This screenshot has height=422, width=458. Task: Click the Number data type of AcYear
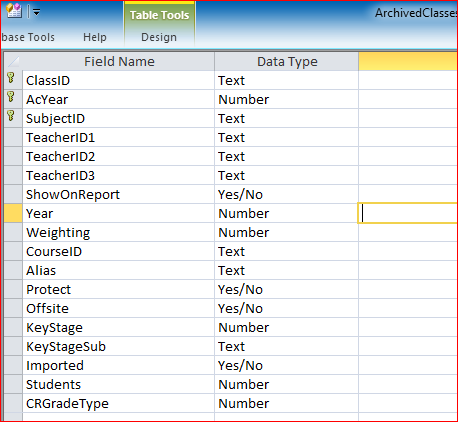coord(244,100)
